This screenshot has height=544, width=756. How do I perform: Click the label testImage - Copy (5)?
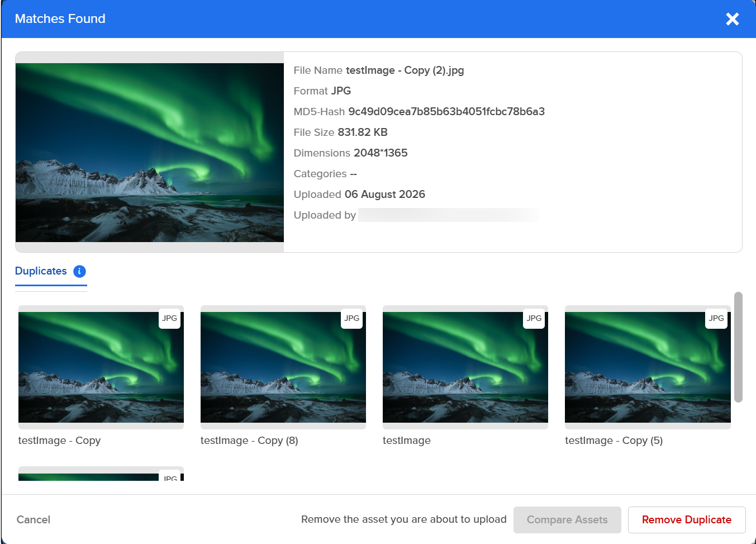coord(614,441)
